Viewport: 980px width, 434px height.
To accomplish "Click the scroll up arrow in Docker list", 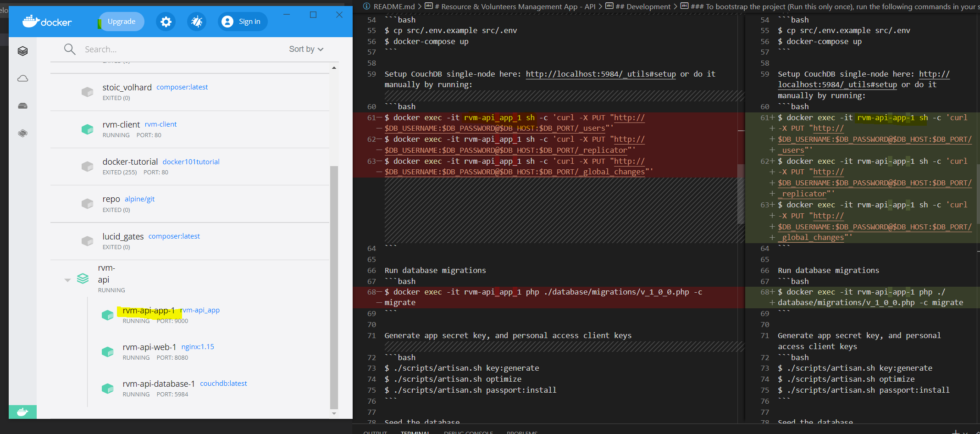I will pyautogui.click(x=334, y=68).
